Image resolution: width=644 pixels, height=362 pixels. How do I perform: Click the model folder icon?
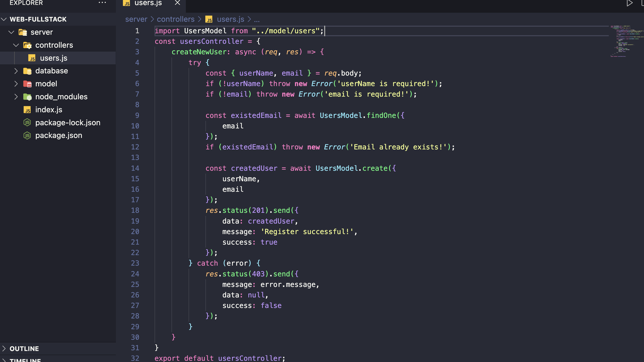pos(27,84)
